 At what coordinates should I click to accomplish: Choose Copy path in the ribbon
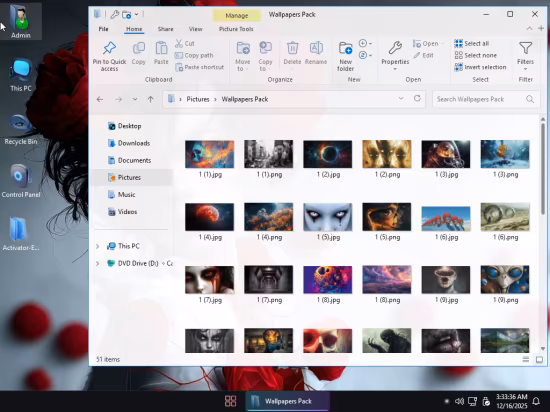[x=194, y=55]
